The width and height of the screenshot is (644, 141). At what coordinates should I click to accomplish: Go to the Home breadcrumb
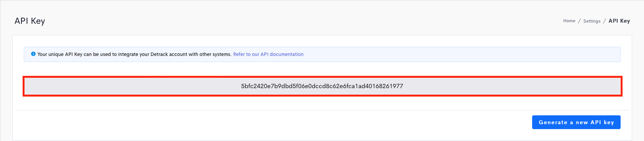[x=569, y=21]
